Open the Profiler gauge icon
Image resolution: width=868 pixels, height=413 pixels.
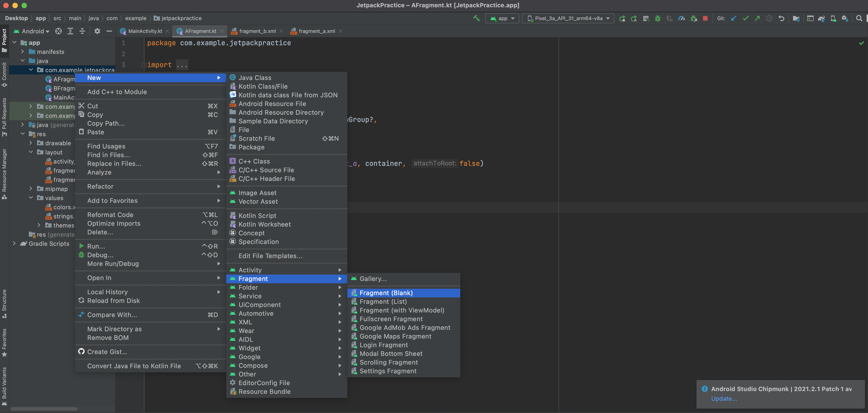click(x=681, y=18)
